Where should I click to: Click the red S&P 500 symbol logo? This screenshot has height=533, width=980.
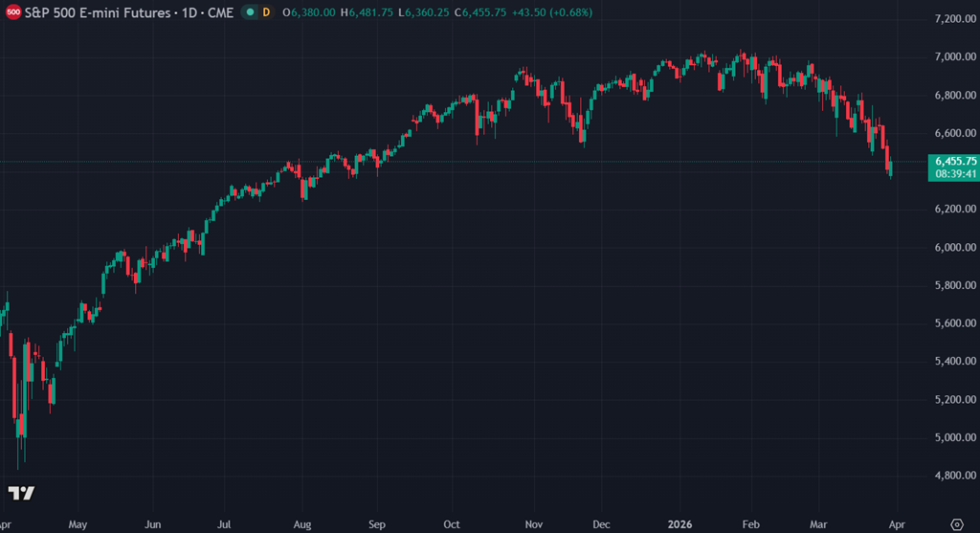pyautogui.click(x=13, y=12)
